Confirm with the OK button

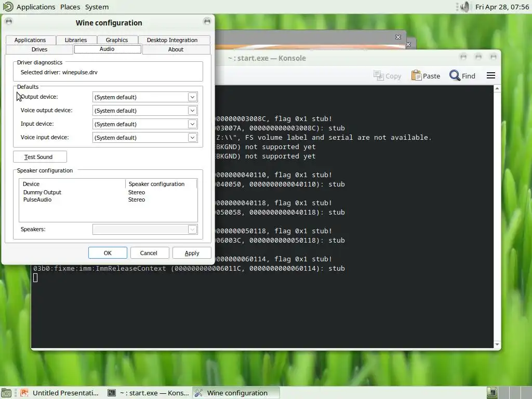tap(108, 253)
